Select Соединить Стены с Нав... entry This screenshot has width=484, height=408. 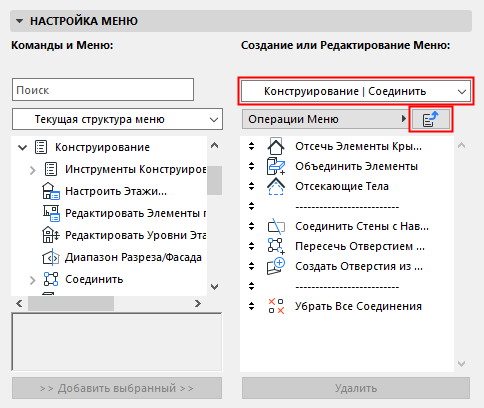362,226
